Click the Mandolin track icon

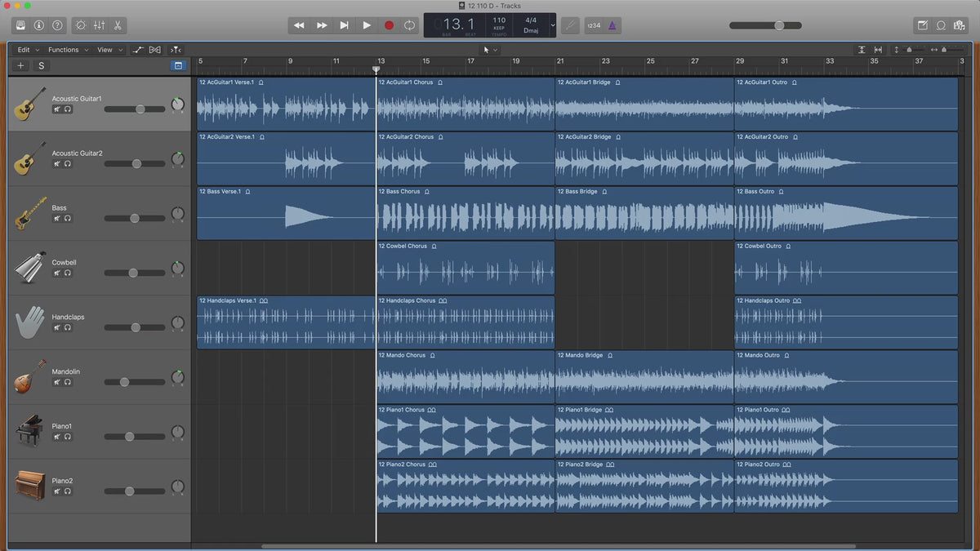30,377
